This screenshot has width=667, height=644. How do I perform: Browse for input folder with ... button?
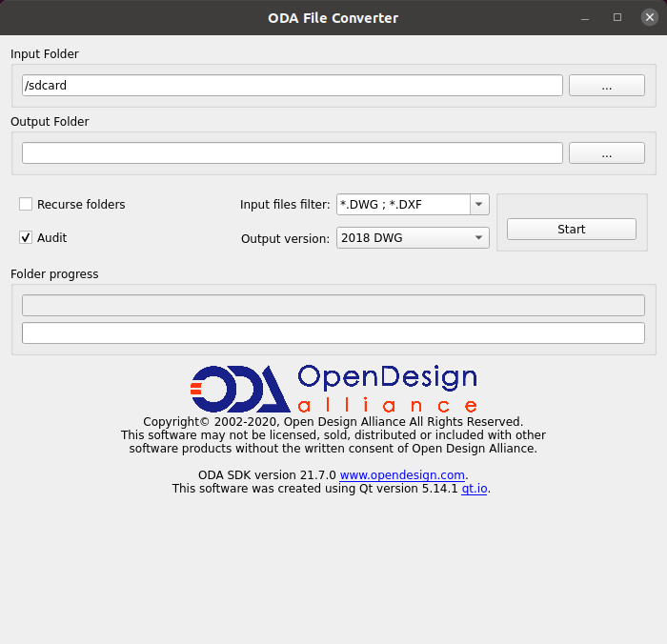(x=607, y=86)
